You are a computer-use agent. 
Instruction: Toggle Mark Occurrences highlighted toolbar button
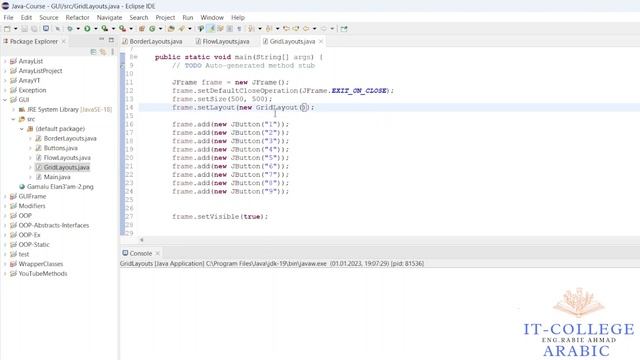tap(211, 29)
